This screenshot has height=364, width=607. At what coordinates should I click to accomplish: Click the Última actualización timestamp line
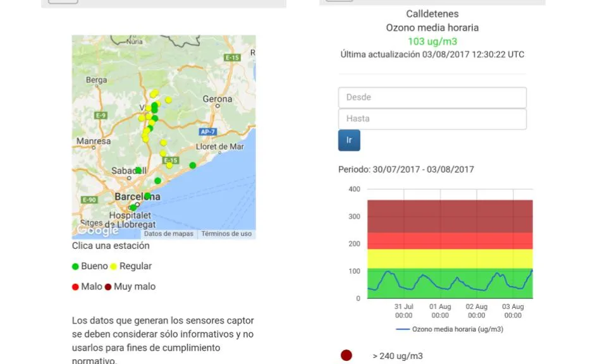[432, 54]
